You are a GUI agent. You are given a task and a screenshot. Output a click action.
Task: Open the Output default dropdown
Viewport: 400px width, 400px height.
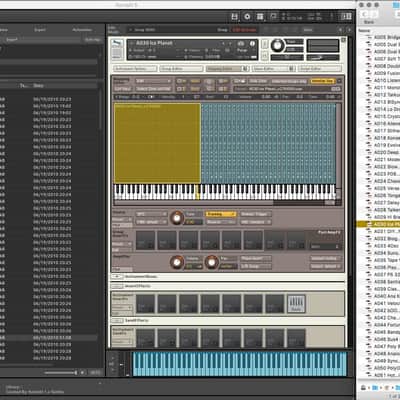[x=325, y=266]
